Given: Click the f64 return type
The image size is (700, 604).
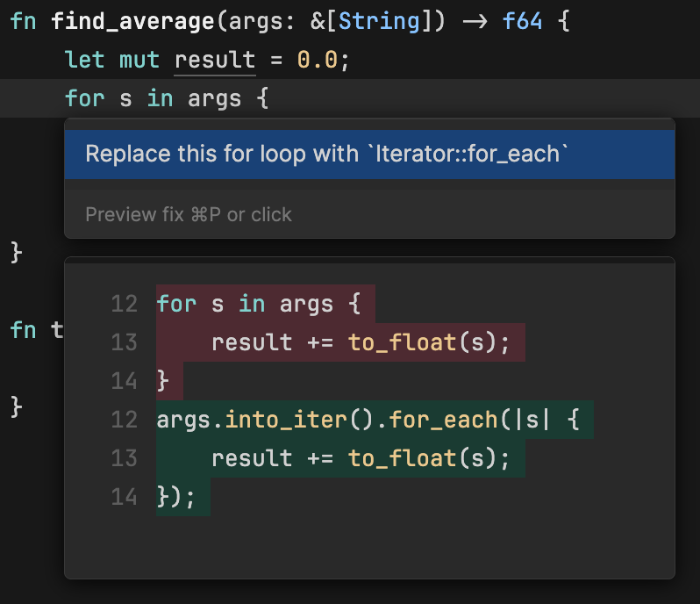Looking at the screenshot, I should pyautogui.click(x=523, y=21).
